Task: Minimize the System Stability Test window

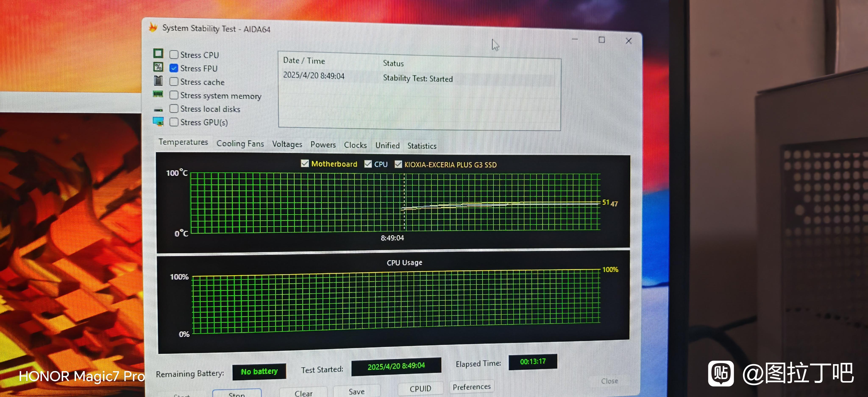Action: coord(575,39)
